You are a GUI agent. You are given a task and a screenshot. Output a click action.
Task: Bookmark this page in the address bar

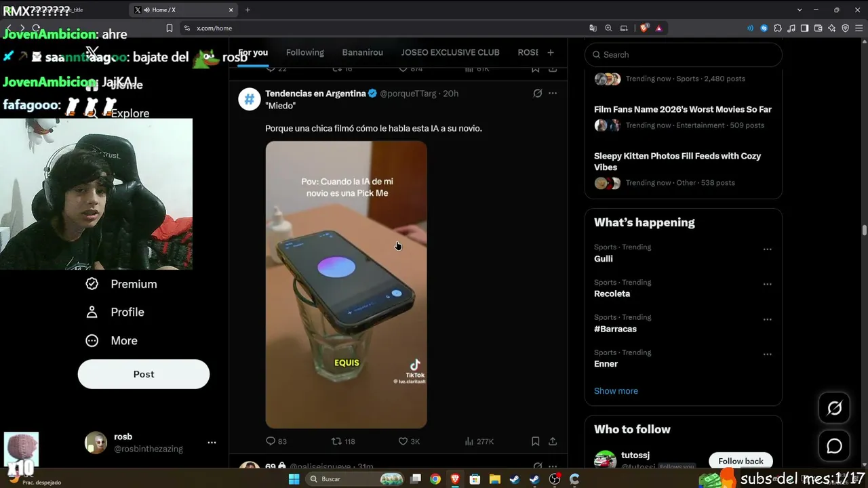tap(170, 28)
